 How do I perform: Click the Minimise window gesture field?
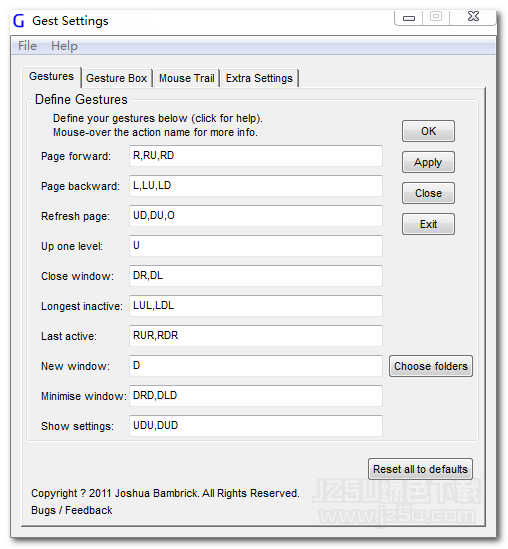[256, 396]
